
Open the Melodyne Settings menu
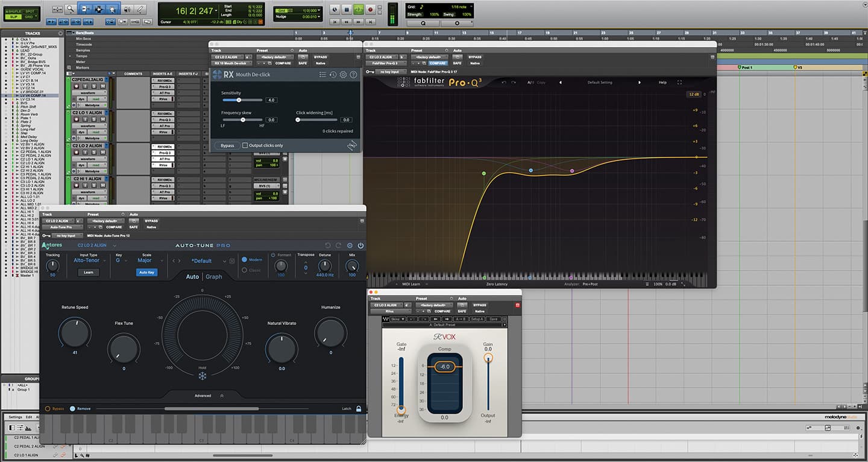click(x=15, y=417)
